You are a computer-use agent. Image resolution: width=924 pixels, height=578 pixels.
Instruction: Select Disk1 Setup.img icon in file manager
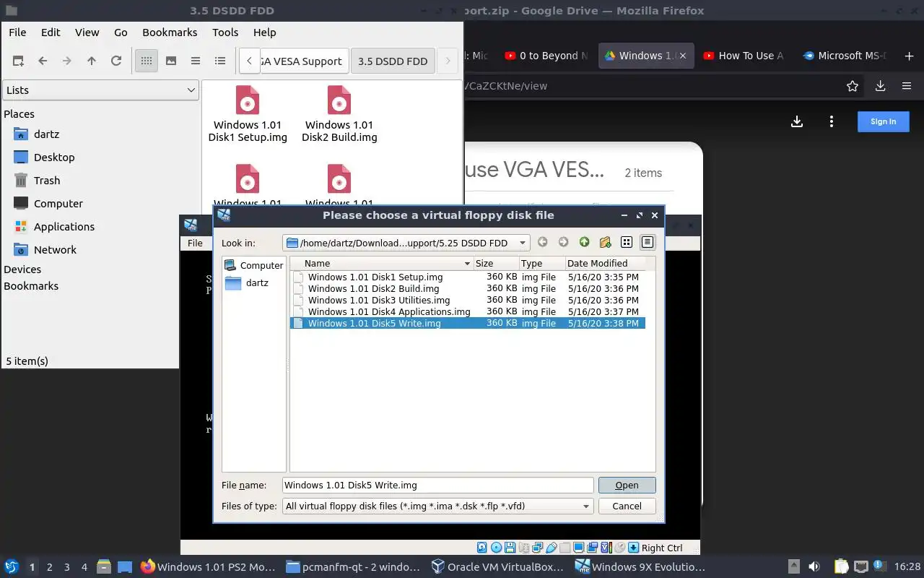[248, 114]
